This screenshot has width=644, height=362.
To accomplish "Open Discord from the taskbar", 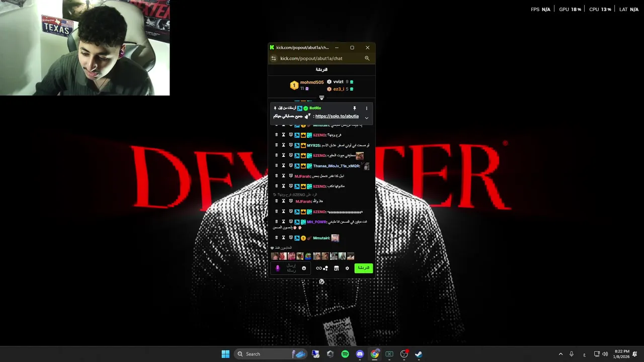I will 360,354.
